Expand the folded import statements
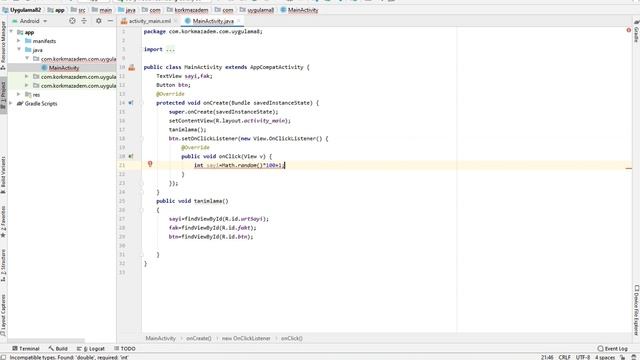640x360 pixels. [170, 49]
